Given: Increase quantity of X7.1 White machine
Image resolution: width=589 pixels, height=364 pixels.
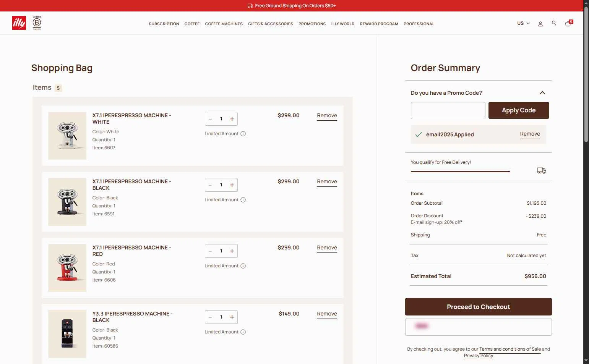Looking at the screenshot, I should coord(232,119).
